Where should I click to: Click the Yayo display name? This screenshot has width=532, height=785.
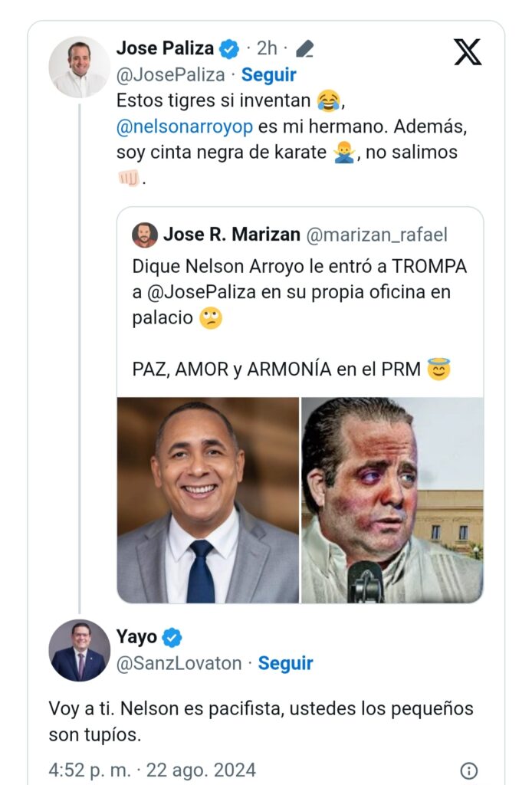(136, 637)
